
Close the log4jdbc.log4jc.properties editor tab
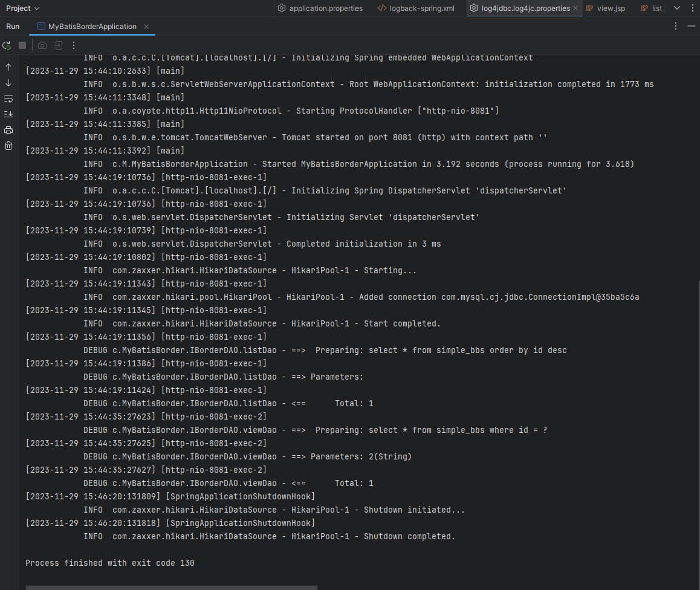(x=575, y=8)
